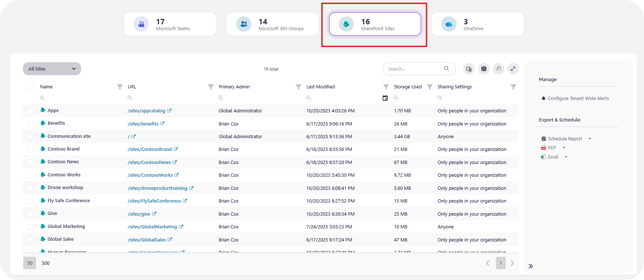Open the /sites/appcatalog link

[x=146, y=111]
